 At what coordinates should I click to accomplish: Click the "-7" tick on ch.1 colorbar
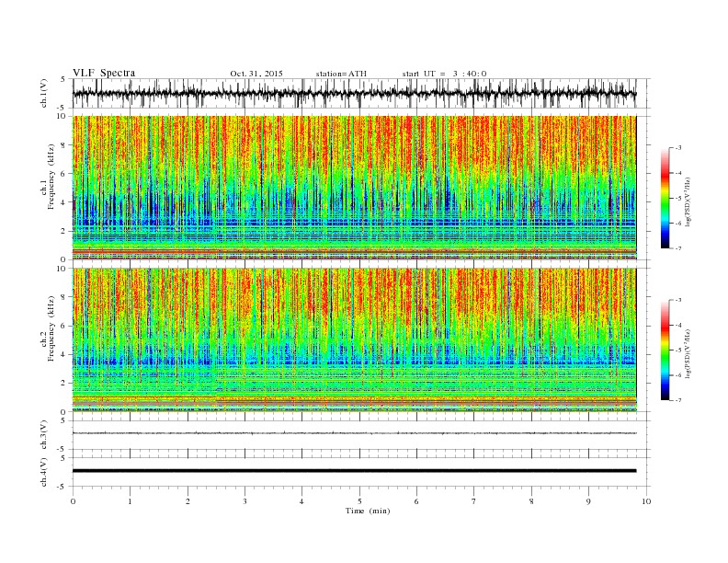(677, 248)
